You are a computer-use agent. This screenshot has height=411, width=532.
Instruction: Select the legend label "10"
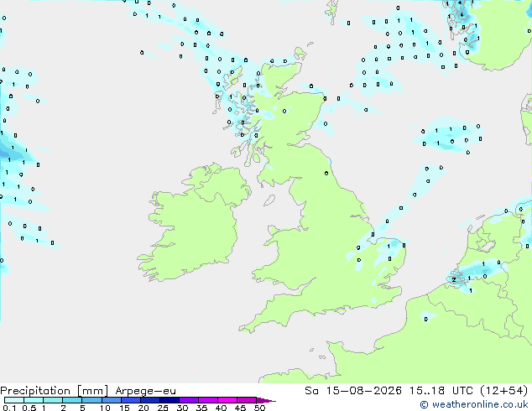pyautogui.click(x=105, y=408)
